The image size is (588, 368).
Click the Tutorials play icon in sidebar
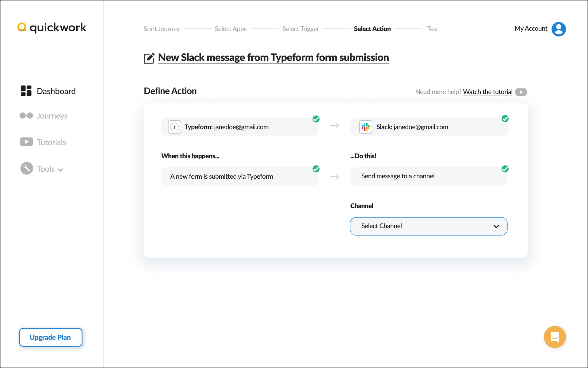(x=26, y=142)
